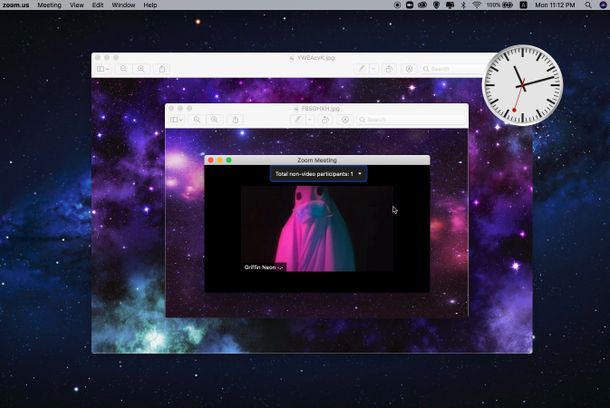The height and width of the screenshot is (408, 610).
Task: Rotate the YWEAcvK.jpg image
Action: [389, 69]
